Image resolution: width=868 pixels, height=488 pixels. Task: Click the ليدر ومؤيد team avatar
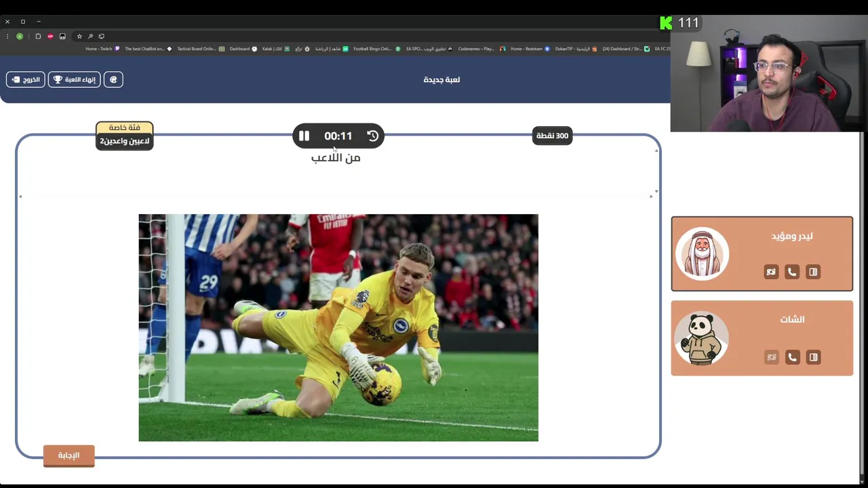[702, 253]
